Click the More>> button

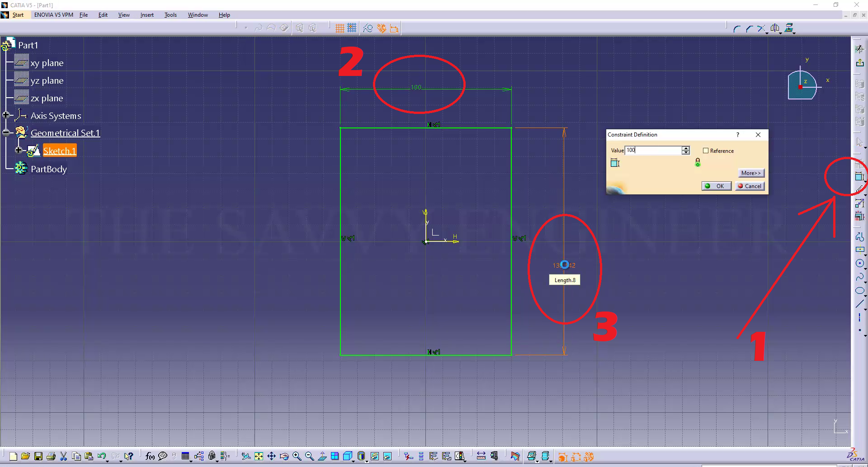(x=750, y=173)
